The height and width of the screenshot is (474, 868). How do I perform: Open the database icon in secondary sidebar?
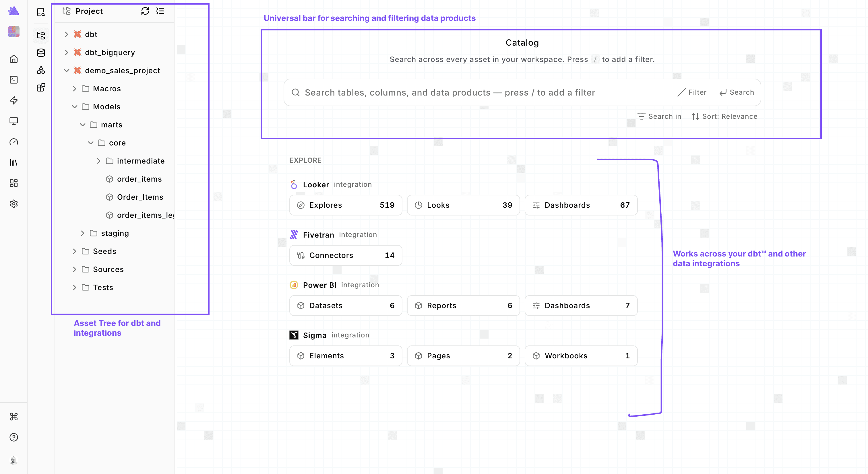[41, 53]
